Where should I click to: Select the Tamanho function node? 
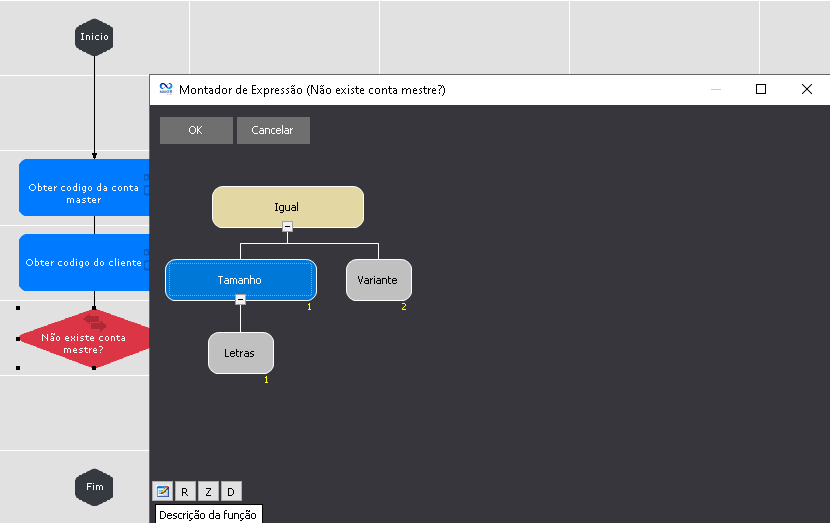point(240,280)
